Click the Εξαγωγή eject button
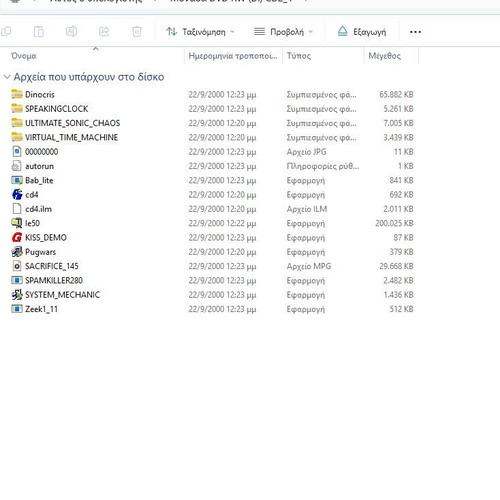 [x=362, y=32]
